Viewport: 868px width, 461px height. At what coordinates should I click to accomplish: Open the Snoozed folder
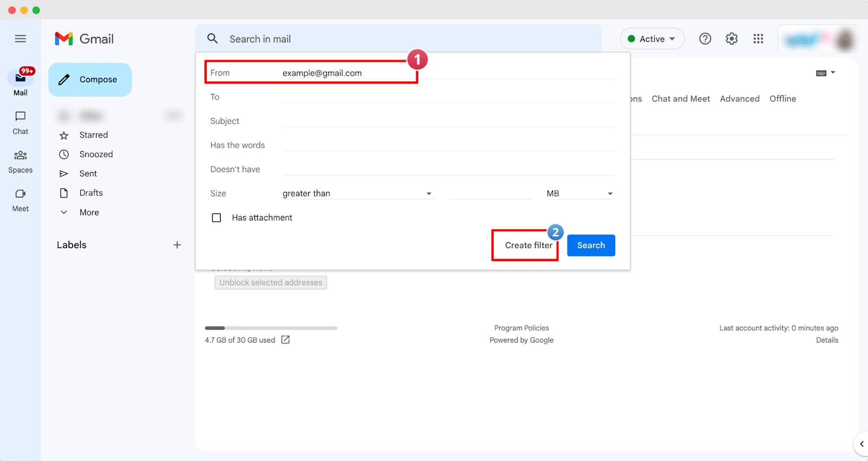point(96,154)
